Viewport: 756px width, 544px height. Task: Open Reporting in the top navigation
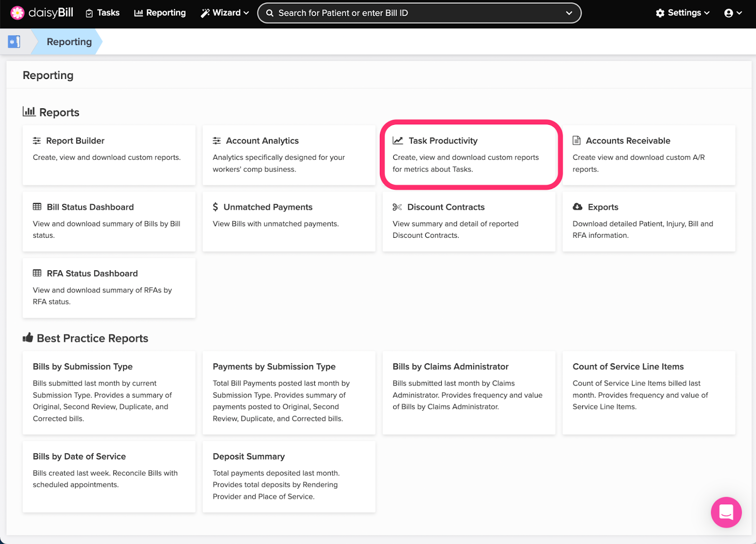coord(160,13)
